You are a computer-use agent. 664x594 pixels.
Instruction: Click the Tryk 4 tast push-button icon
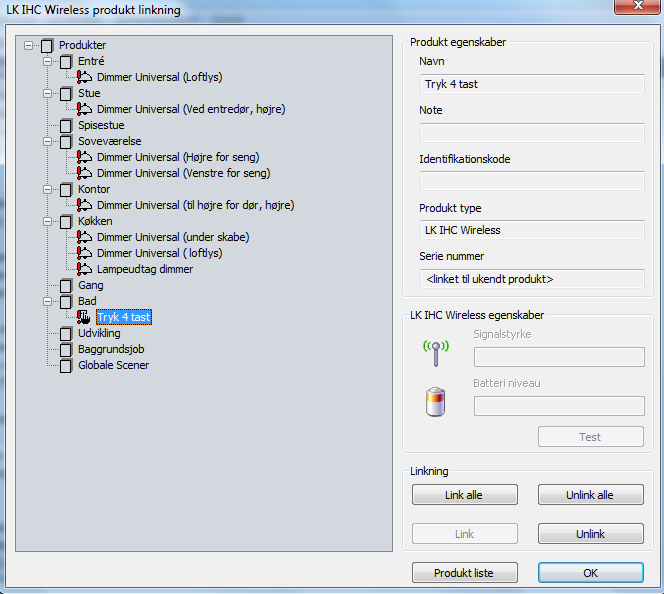click(84, 317)
